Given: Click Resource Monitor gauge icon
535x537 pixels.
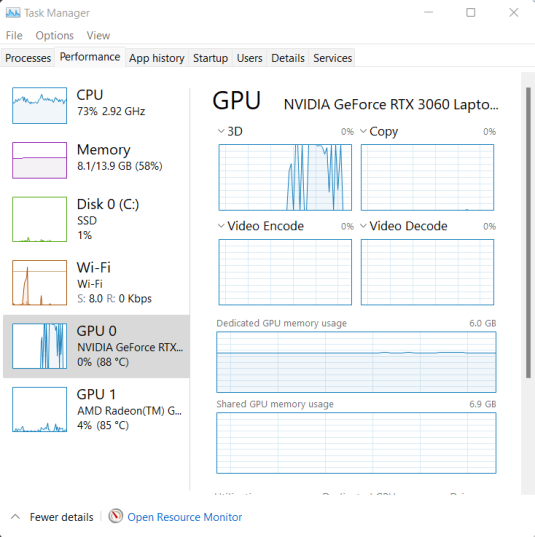Looking at the screenshot, I should tap(115, 516).
